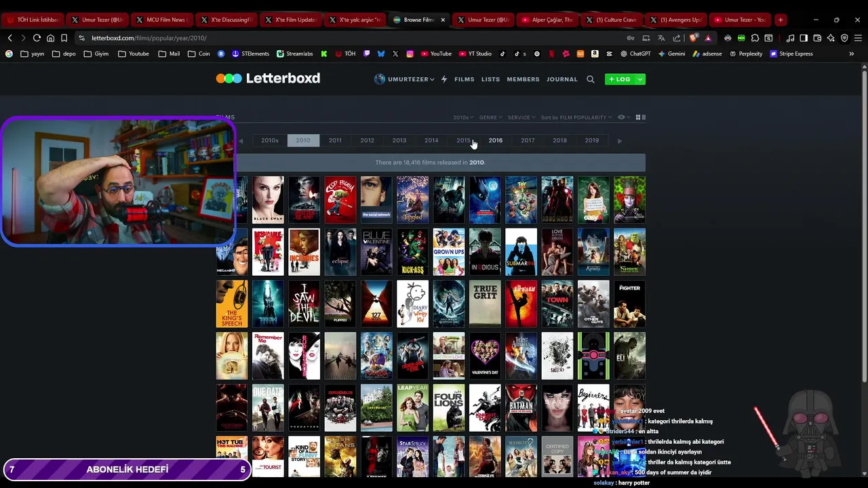Open the Perplexity bookmark
The image size is (868, 488).
coord(746,54)
